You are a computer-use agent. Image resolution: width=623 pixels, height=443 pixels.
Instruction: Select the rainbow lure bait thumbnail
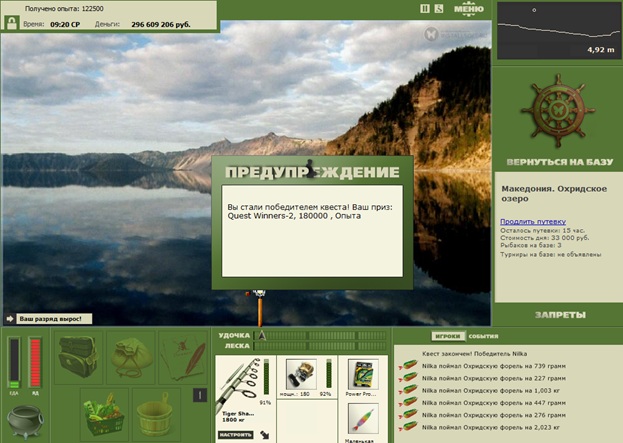[x=363, y=419]
